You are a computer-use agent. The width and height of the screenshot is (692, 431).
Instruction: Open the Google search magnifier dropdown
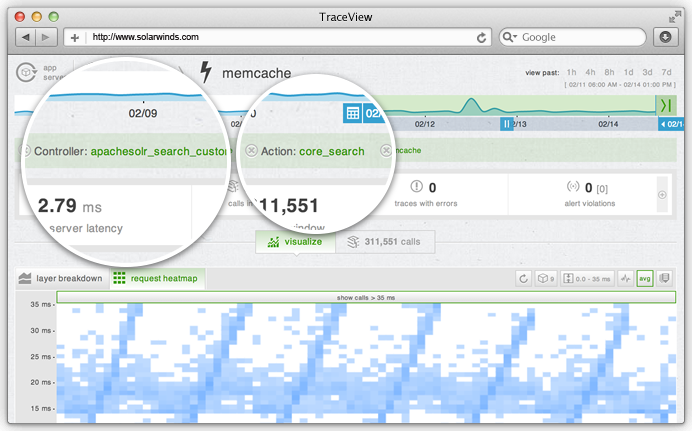(x=509, y=37)
